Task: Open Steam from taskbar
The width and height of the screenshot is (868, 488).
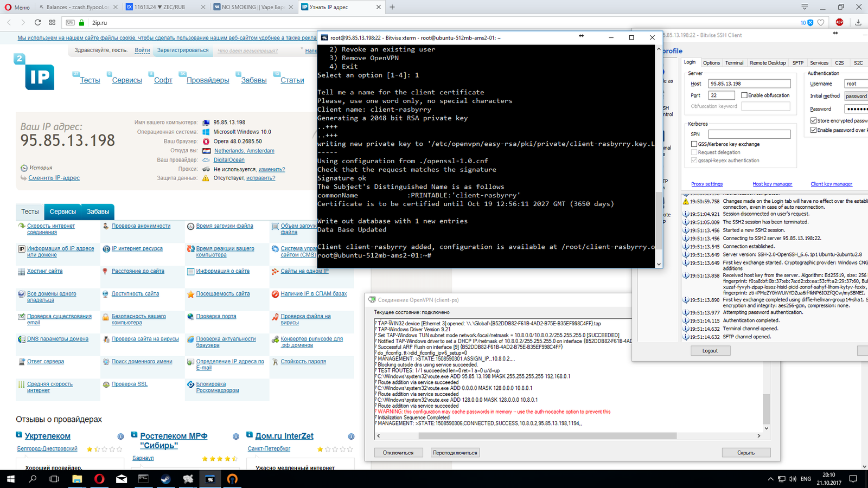Action: pos(166,479)
